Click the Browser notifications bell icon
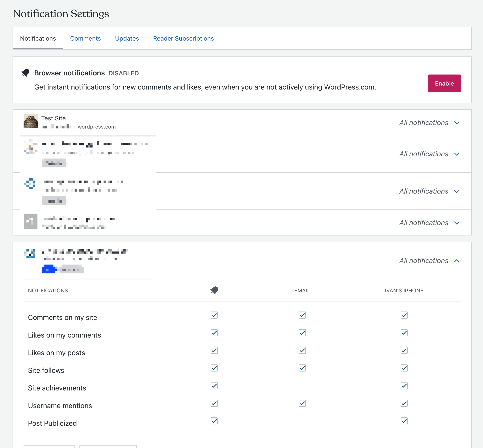This screenshot has width=483, height=448. click(25, 73)
